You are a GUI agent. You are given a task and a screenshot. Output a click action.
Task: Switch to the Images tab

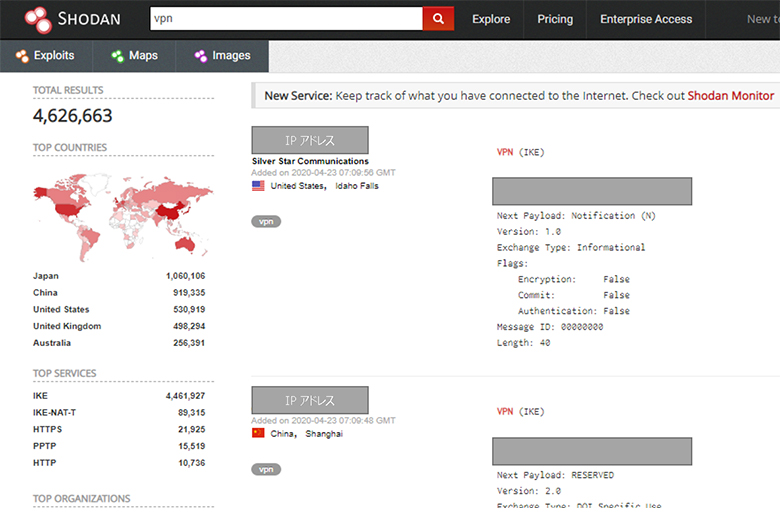222,56
